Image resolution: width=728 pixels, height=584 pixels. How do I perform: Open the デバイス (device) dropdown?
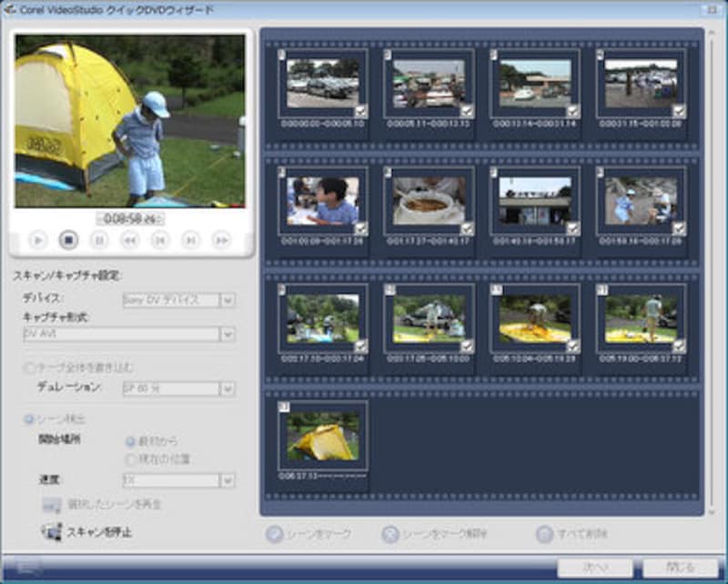[x=227, y=300]
